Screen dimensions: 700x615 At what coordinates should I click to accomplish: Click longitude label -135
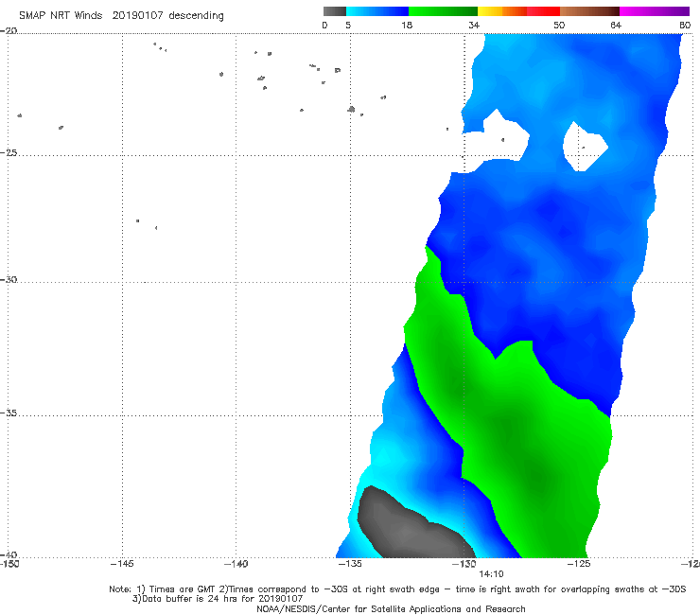coord(350,564)
